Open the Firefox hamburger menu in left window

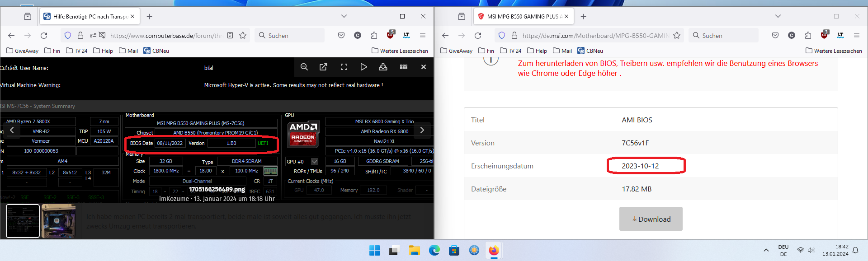pyautogui.click(x=423, y=36)
